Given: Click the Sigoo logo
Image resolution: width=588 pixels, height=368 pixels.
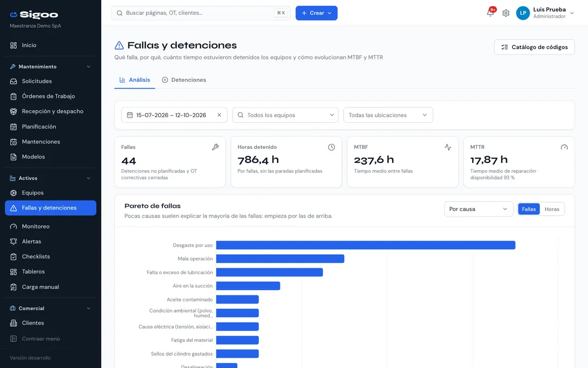Looking at the screenshot, I should [x=34, y=15].
